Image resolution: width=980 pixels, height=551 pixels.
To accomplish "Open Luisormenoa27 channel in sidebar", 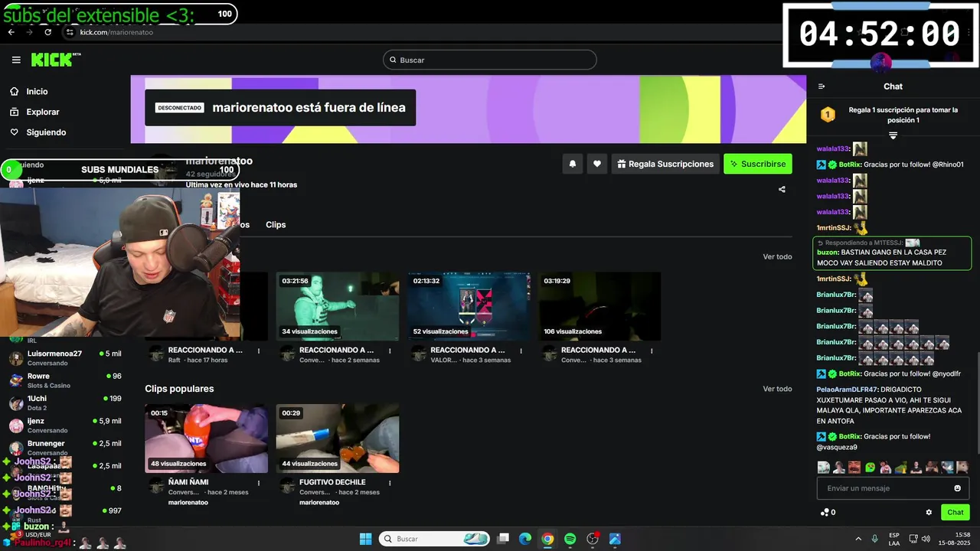I will (65, 357).
